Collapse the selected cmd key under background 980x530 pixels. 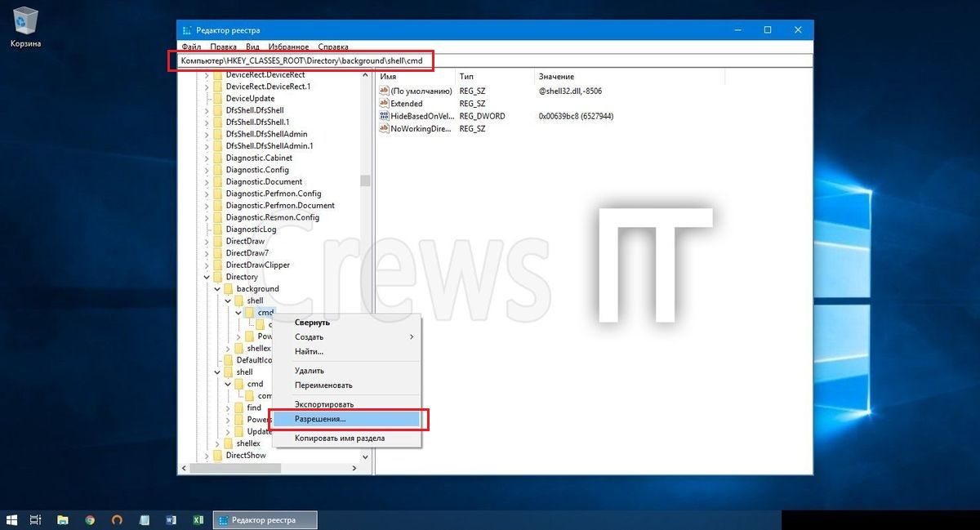click(x=238, y=313)
